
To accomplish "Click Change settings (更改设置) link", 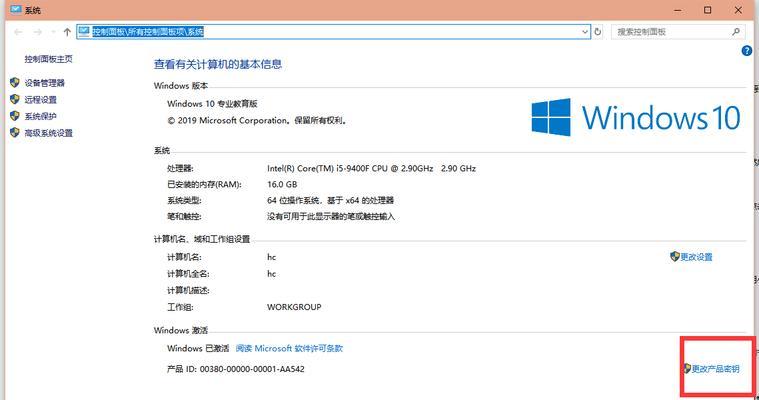I will (696, 257).
